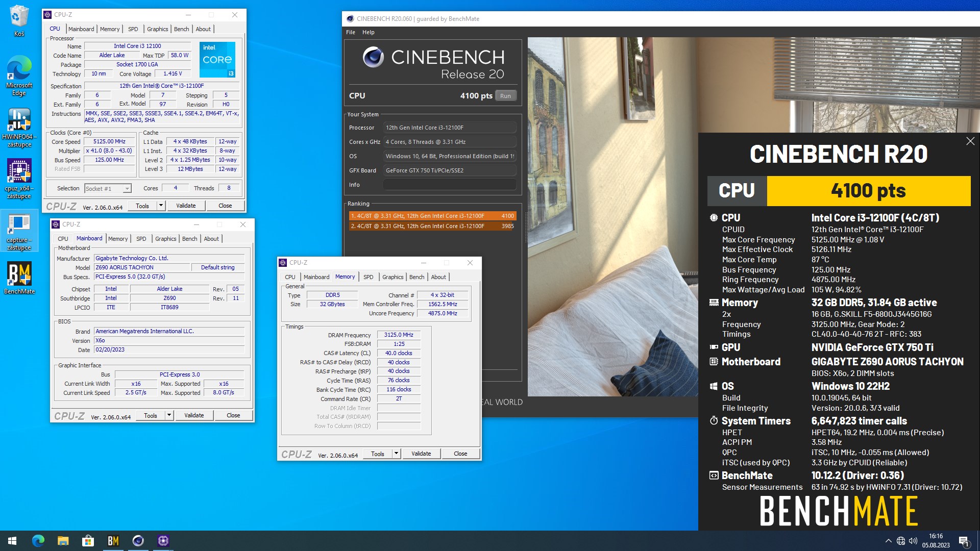Click the Memory icon in BenchMate panel
The width and height of the screenshot is (980, 551).
[714, 303]
